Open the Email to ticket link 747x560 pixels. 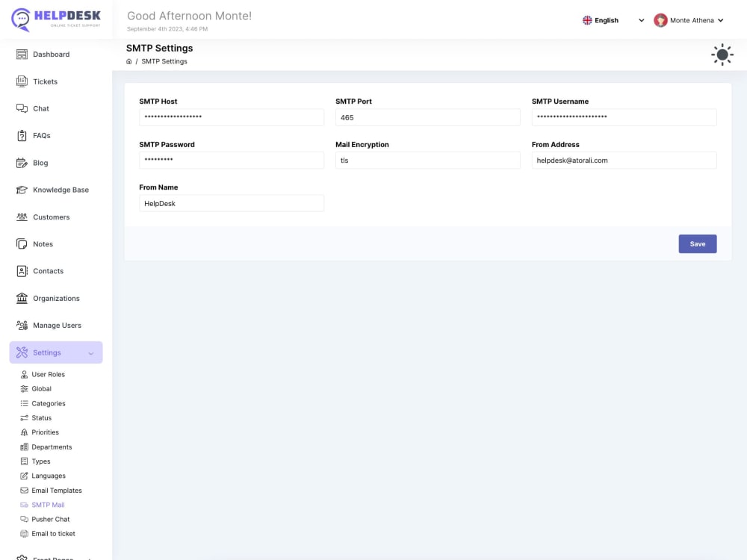pyautogui.click(x=53, y=534)
